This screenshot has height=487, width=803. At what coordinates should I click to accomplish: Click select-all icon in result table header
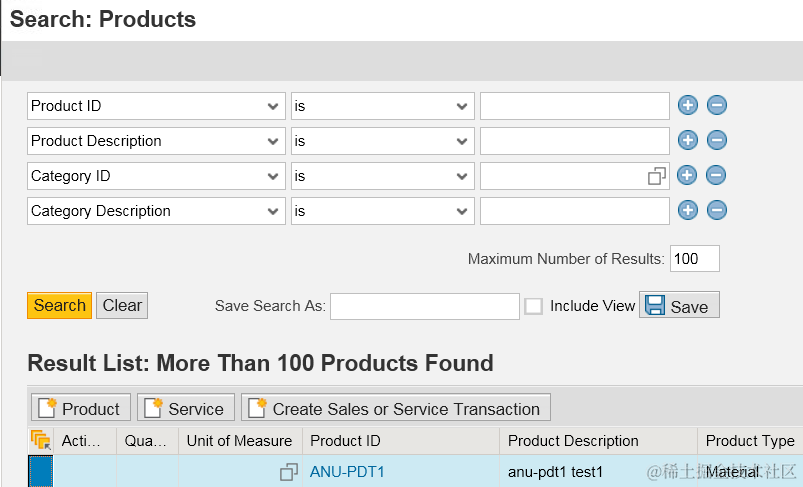tap(40, 440)
